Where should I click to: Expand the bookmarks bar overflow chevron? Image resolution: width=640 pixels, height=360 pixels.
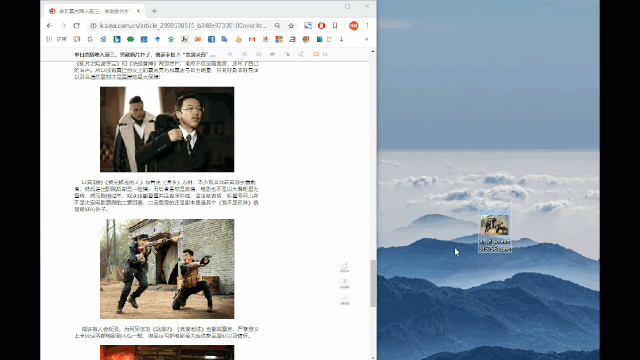[x=367, y=39]
